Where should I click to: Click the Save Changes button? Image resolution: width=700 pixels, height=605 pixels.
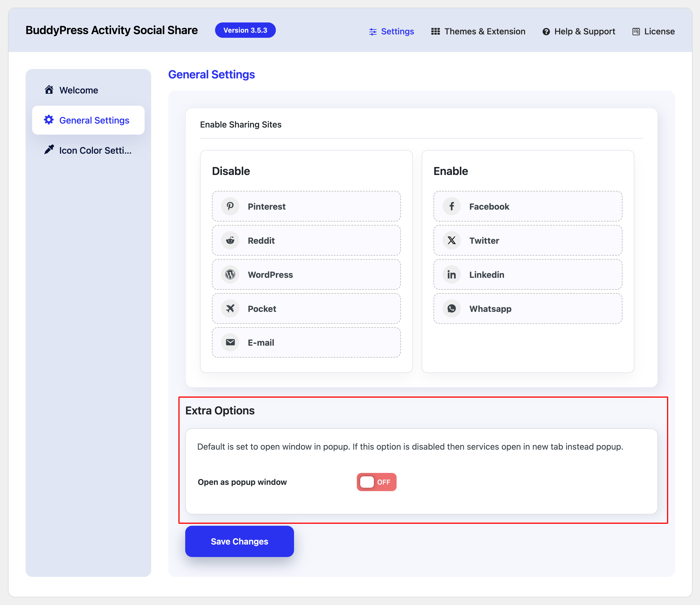[239, 541]
